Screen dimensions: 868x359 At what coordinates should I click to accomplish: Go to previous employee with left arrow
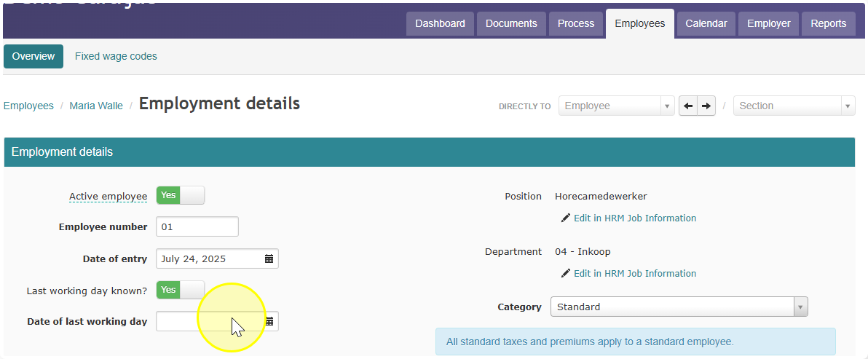pos(688,106)
